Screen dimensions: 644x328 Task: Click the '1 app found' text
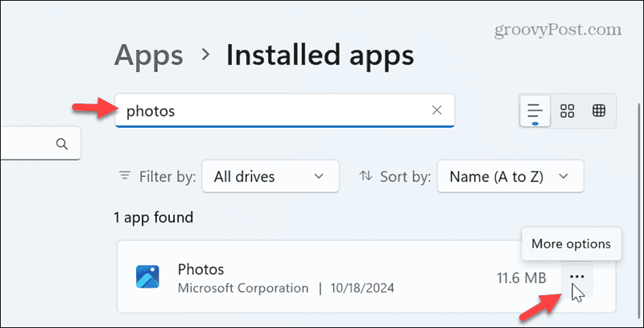tap(154, 217)
